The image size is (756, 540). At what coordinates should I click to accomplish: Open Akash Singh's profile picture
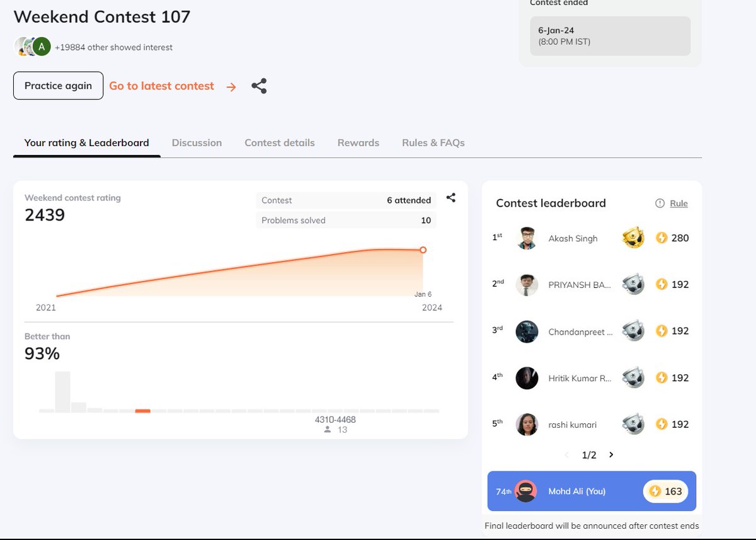(527, 238)
